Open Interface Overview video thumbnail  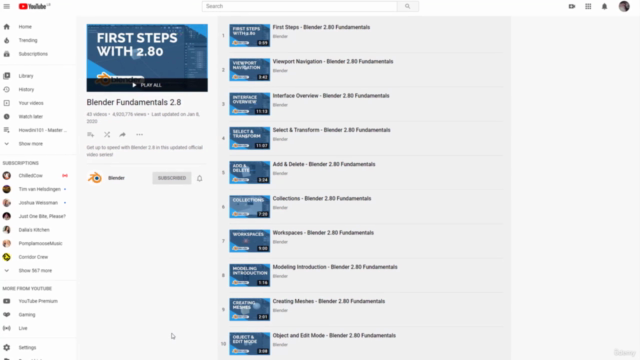[x=249, y=104]
